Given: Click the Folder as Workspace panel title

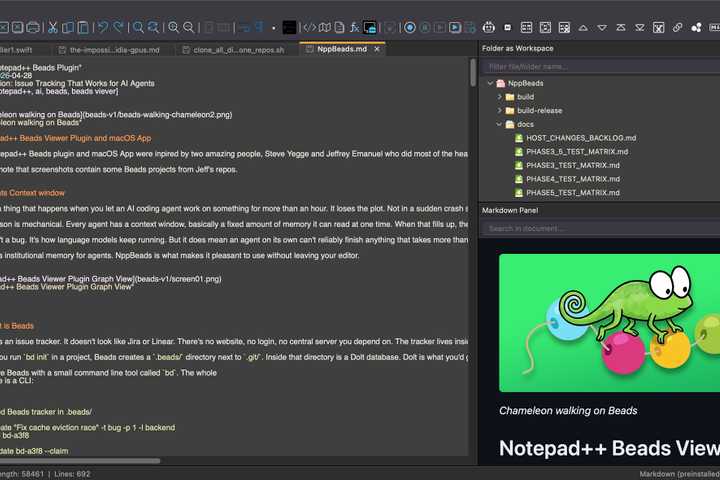Looking at the screenshot, I should (518, 48).
